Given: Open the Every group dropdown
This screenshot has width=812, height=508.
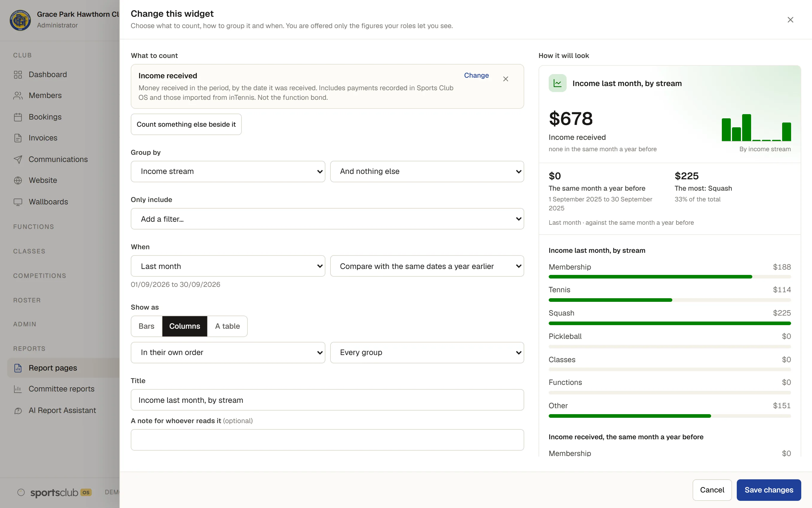Looking at the screenshot, I should point(427,352).
